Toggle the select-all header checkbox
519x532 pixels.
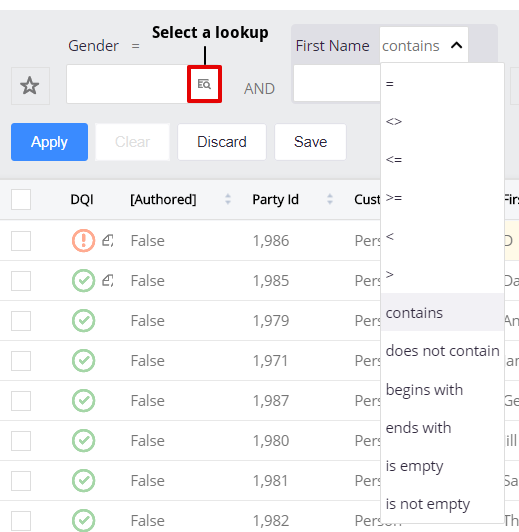21,199
